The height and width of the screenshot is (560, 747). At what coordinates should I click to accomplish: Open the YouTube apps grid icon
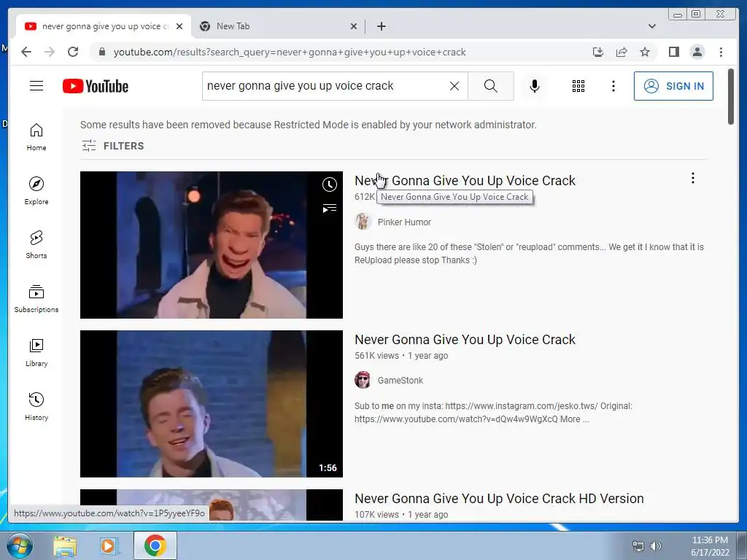pyautogui.click(x=578, y=86)
